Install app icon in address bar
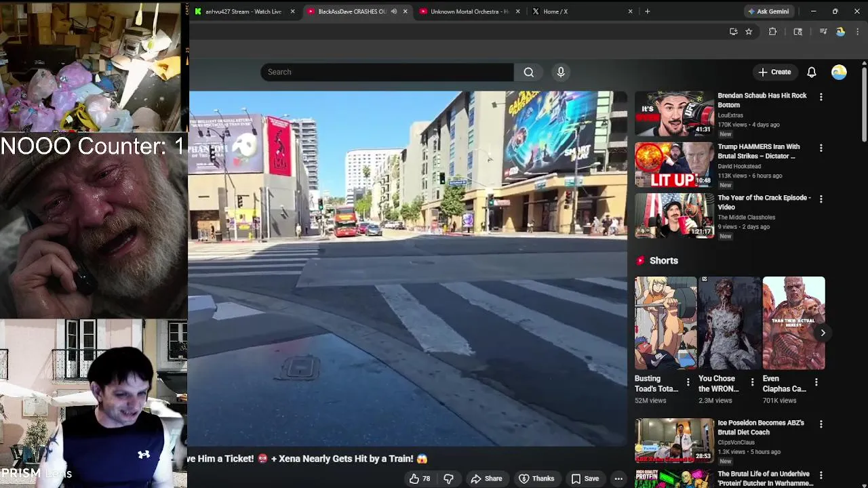This screenshot has height=488, width=868. coord(733,31)
